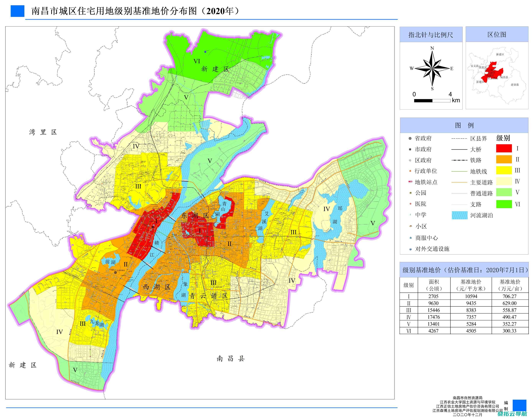The image size is (532, 418).
Task: Click table cell 5284
Action: [x=471, y=324]
